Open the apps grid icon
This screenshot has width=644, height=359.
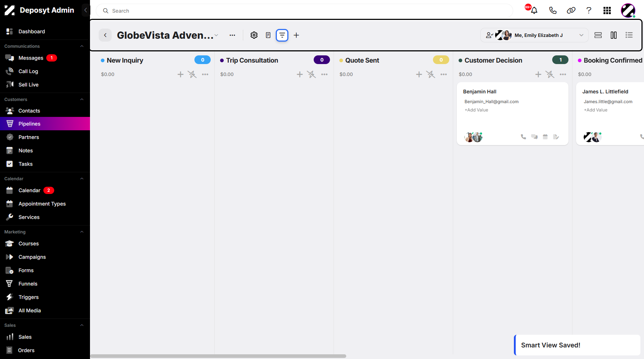[x=607, y=10]
